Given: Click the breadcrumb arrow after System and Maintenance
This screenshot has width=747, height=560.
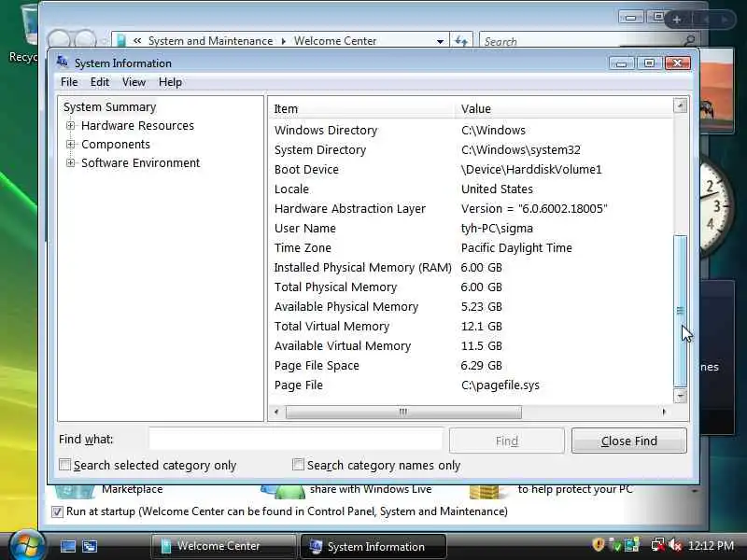Looking at the screenshot, I should tap(284, 41).
